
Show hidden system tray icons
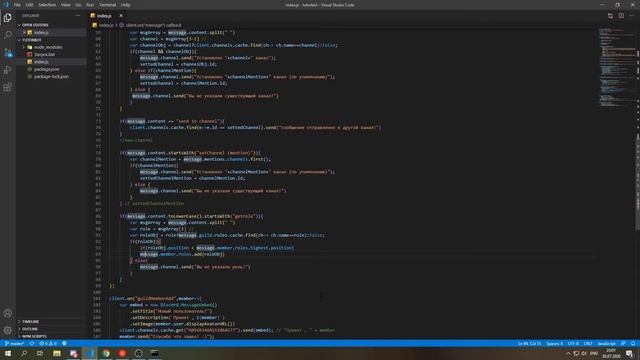click(568, 353)
